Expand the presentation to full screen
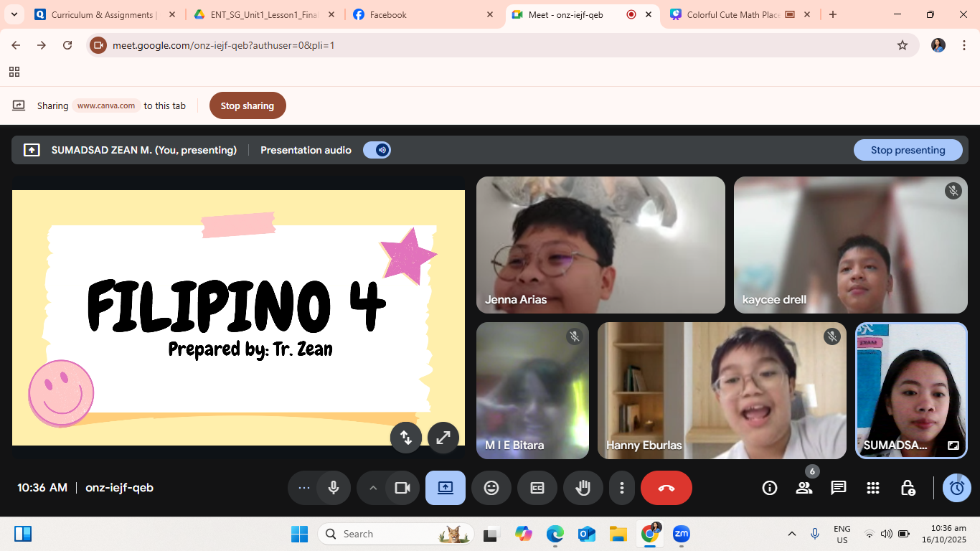980x551 pixels. click(x=443, y=437)
